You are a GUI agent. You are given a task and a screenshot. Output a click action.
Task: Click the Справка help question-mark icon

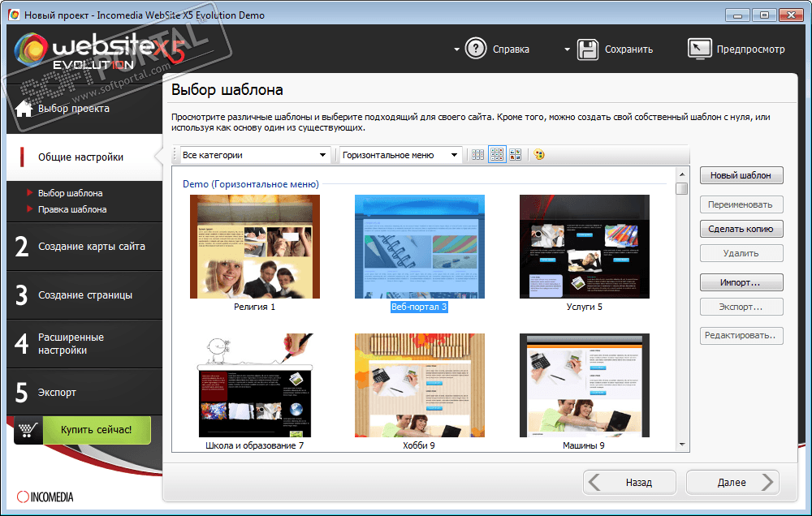click(475, 49)
